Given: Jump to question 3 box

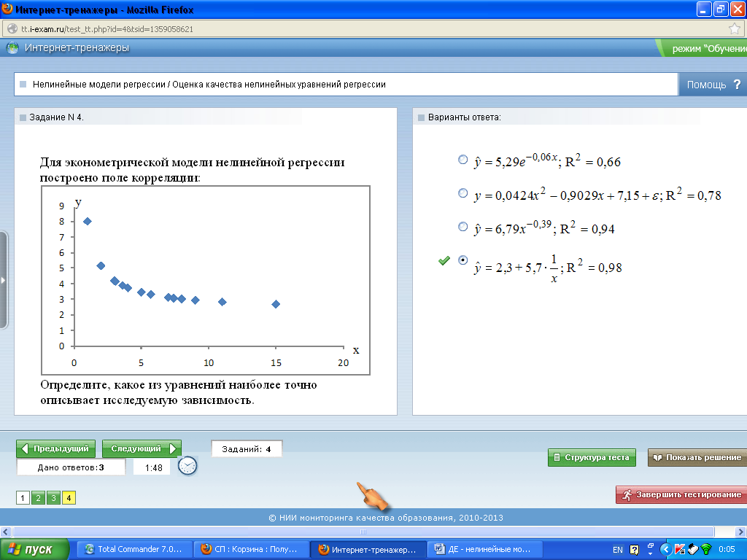Looking at the screenshot, I should (53, 498).
